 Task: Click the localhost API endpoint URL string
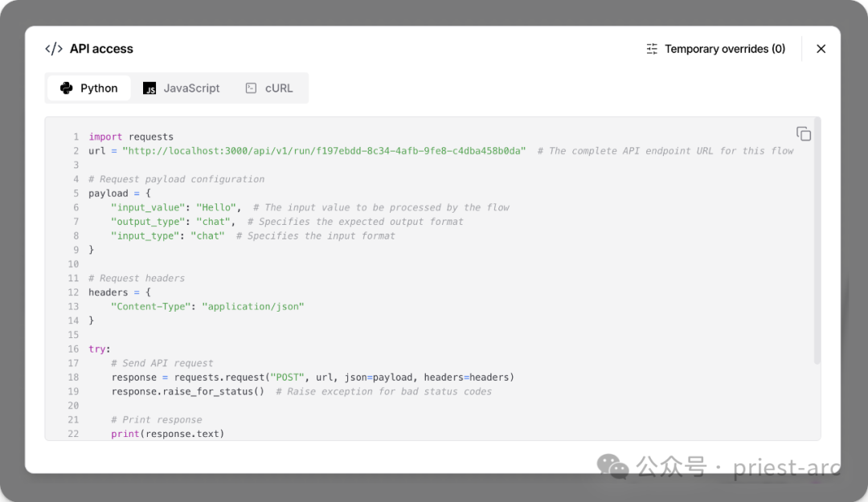tap(324, 151)
